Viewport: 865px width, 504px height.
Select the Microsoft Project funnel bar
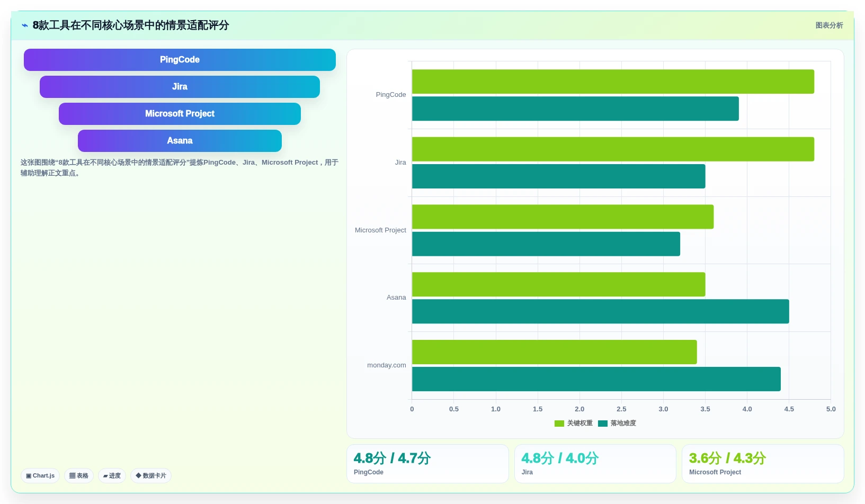(x=180, y=114)
